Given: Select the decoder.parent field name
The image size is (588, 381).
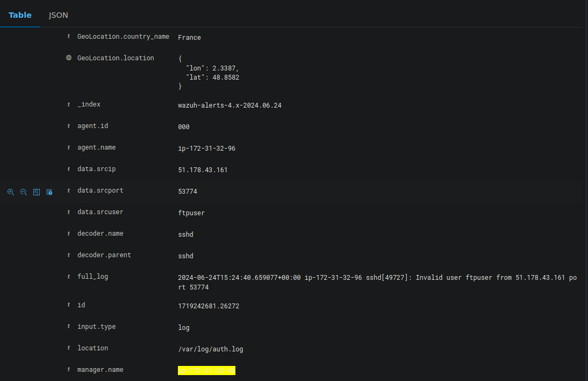Looking at the screenshot, I should (x=104, y=255).
